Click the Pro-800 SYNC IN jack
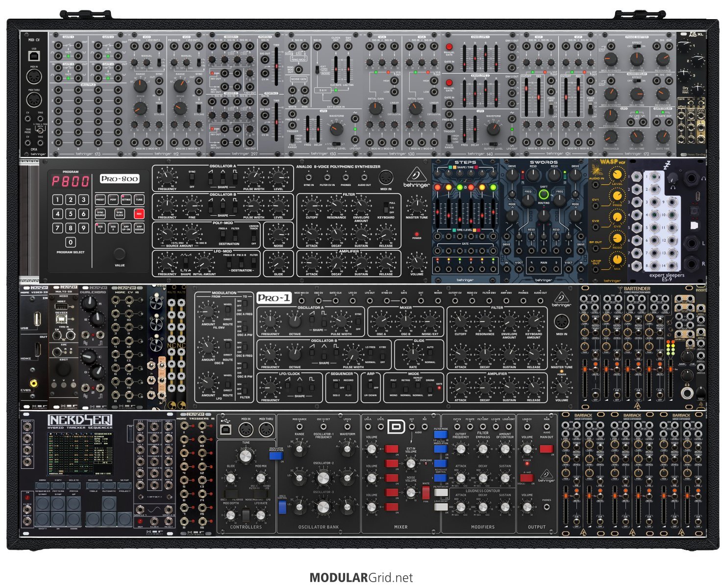The image size is (723, 588). coord(309,177)
